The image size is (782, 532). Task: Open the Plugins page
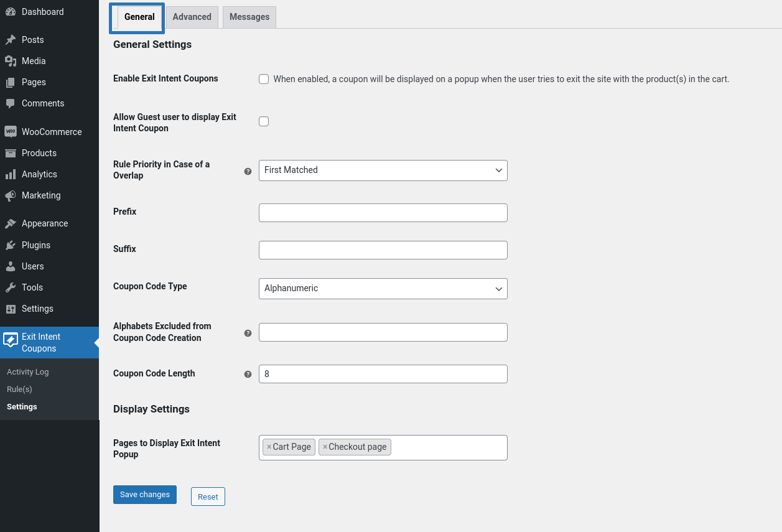pos(37,245)
